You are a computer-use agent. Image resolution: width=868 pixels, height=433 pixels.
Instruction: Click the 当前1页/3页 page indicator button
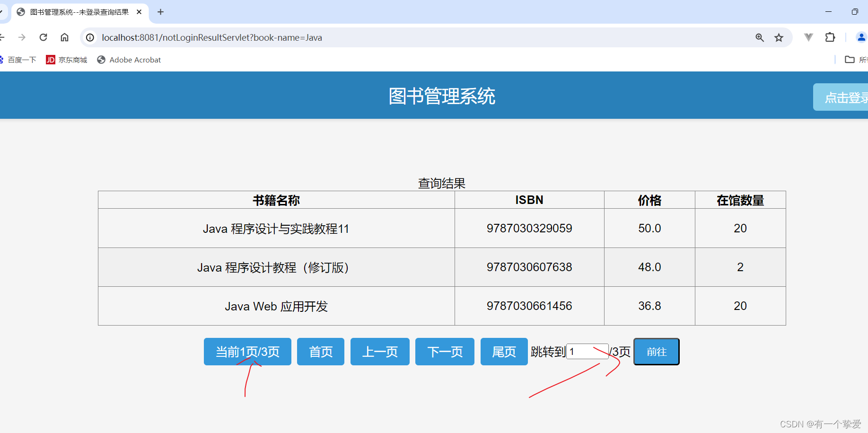(247, 352)
